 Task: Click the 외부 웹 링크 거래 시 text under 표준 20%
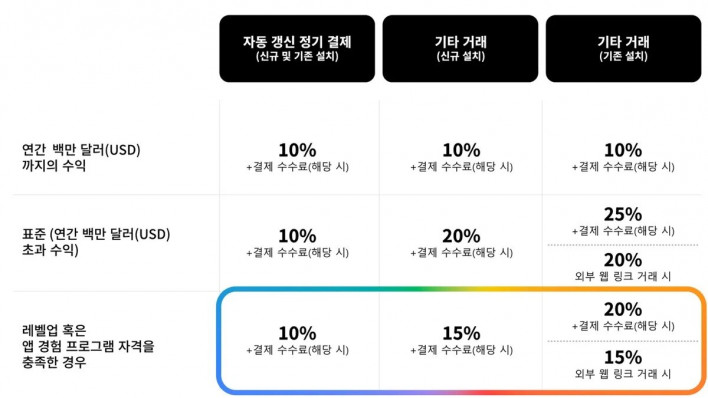623,276
